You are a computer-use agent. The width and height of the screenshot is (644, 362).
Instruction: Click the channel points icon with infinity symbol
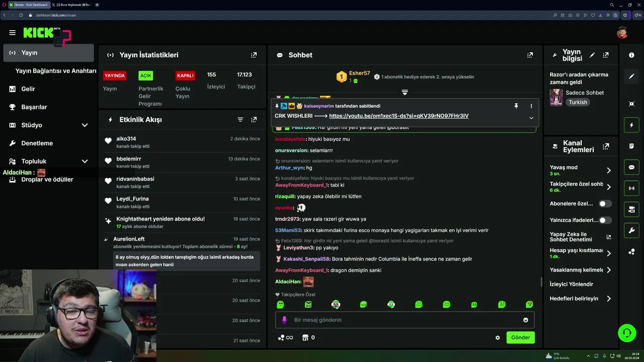[285, 337]
